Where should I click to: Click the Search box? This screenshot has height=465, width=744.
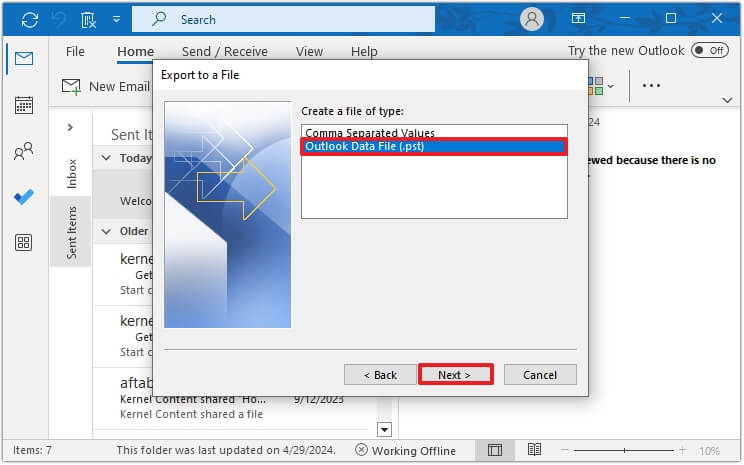(x=283, y=19)
